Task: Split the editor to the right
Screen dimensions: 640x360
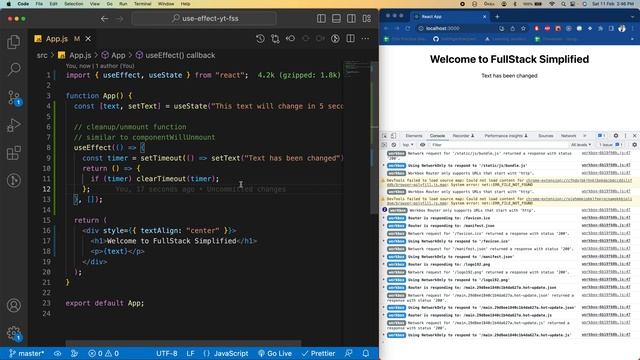Action: 350,39
